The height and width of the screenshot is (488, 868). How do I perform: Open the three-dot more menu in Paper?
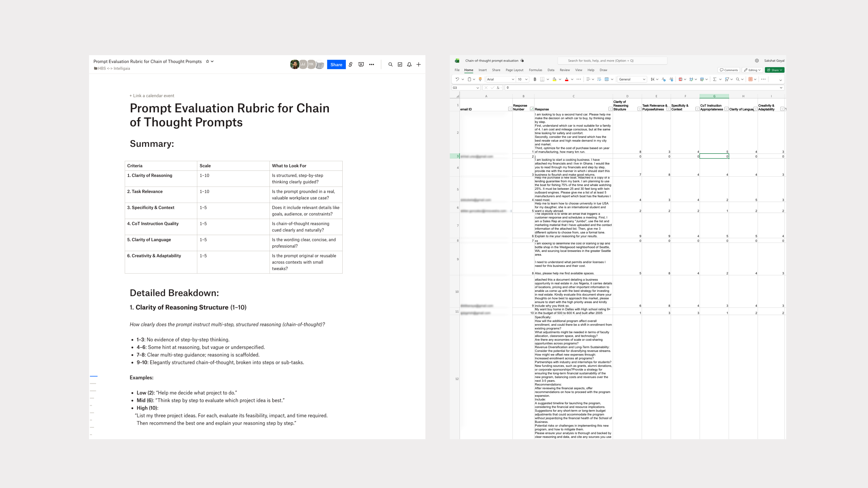click(x=372, y=64)
